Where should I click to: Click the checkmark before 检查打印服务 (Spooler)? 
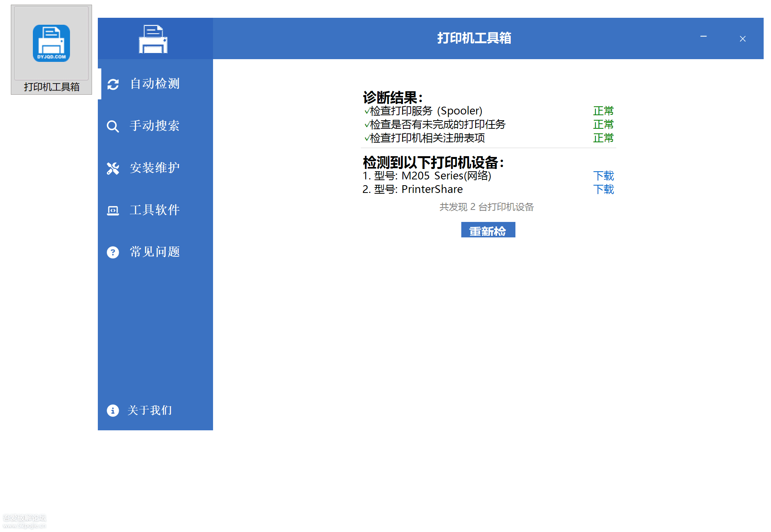tap(366, 111)
